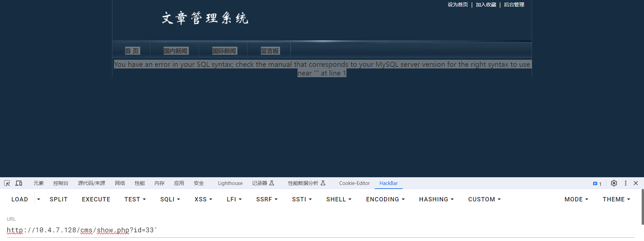Viewport: 644px width, 241px height.
Task: Open the 国内新闻 navigation link
Action: click(176, 51)
